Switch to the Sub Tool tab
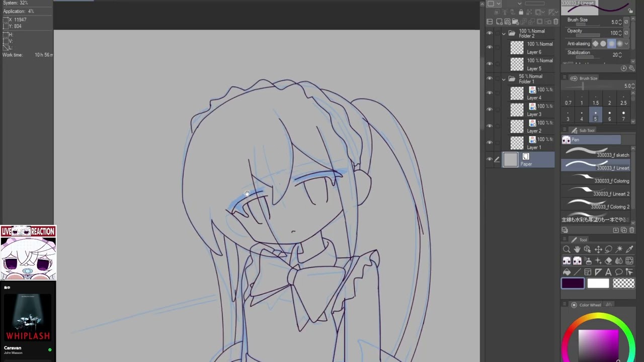 coord(584,130)
